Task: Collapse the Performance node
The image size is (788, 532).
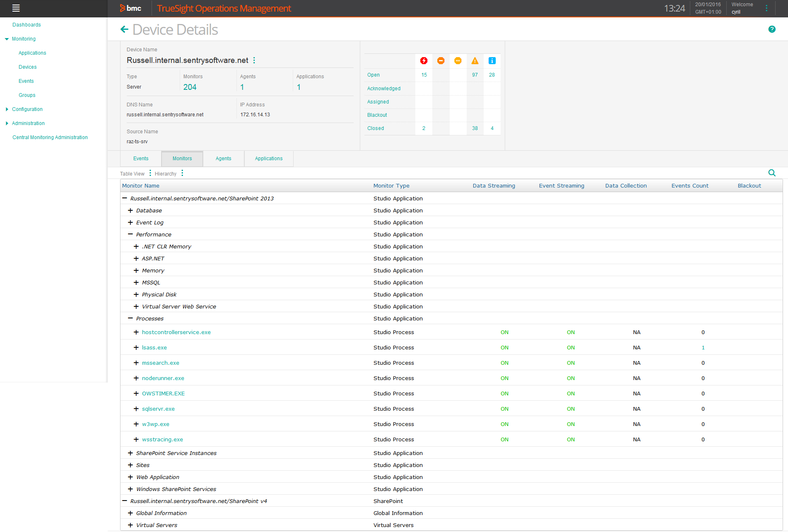Action: pyautogui.click(x=130, y=234)
